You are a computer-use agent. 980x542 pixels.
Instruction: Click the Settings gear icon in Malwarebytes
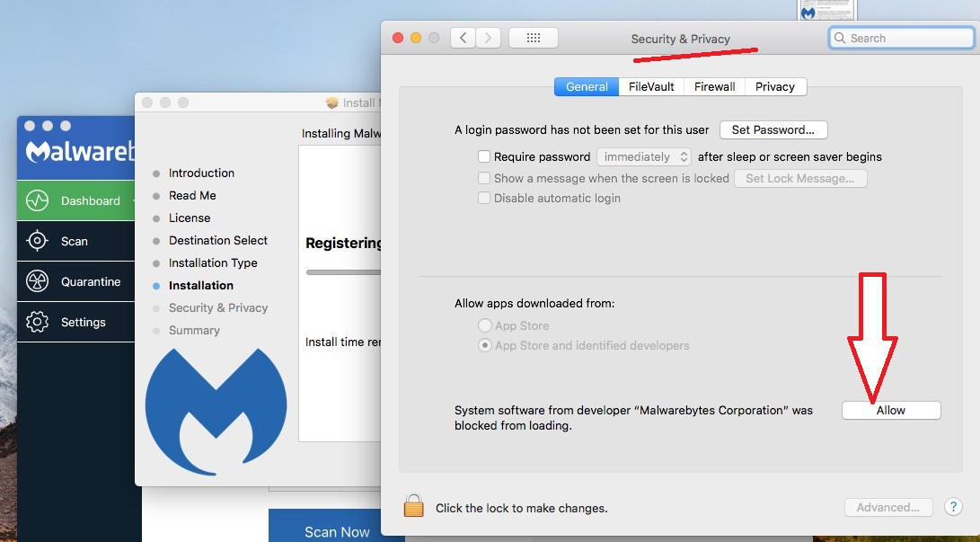pyautogui.click(x=38, y=322)
